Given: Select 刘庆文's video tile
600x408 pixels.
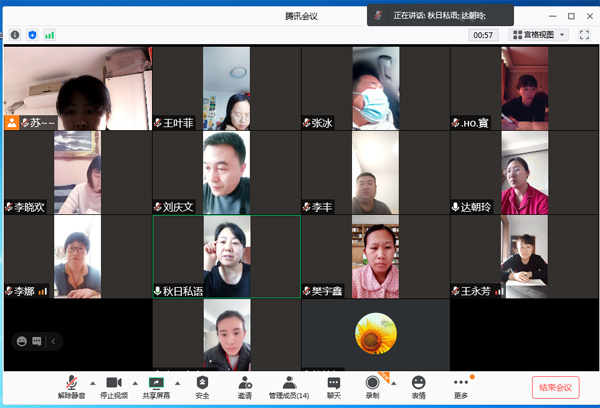Looking at the screenshot, I should click(226, 172).
